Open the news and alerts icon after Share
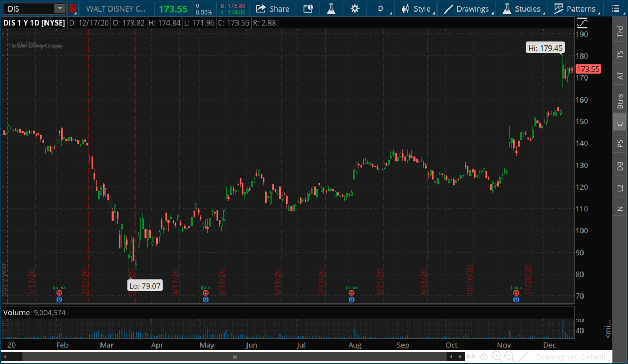 (308, 9)
